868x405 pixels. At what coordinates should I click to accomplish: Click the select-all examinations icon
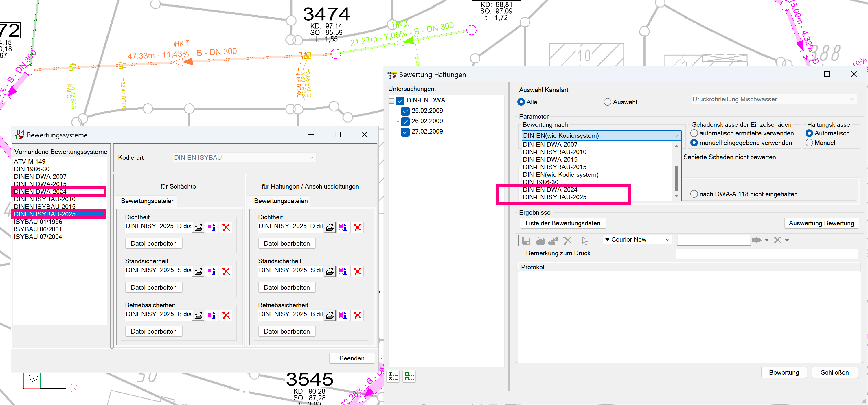(393, 376)
